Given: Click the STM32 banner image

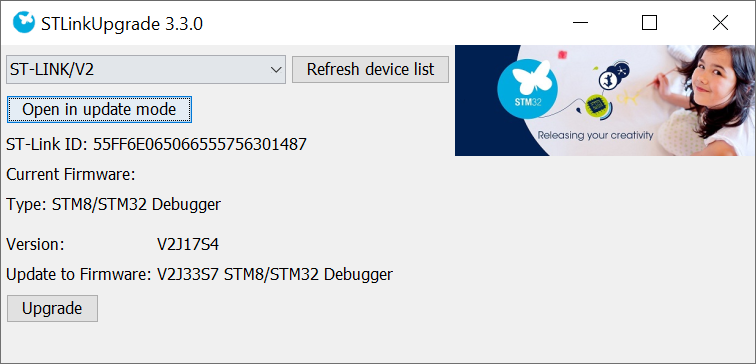Looking at the screenshot, I should [x=605, y=100].
